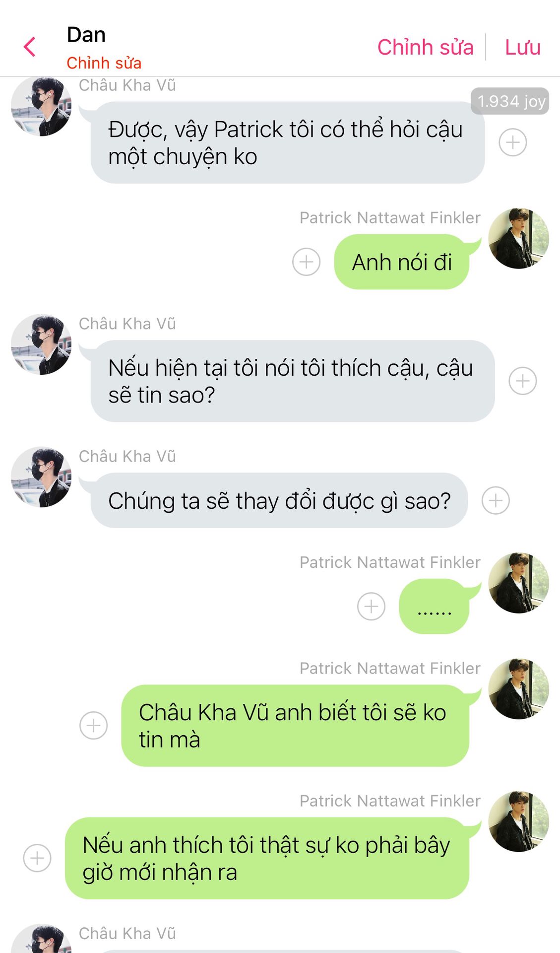
Task: Click plus icon beside "Nếu hiện tại" message
Action: click(x=522, y=381)
